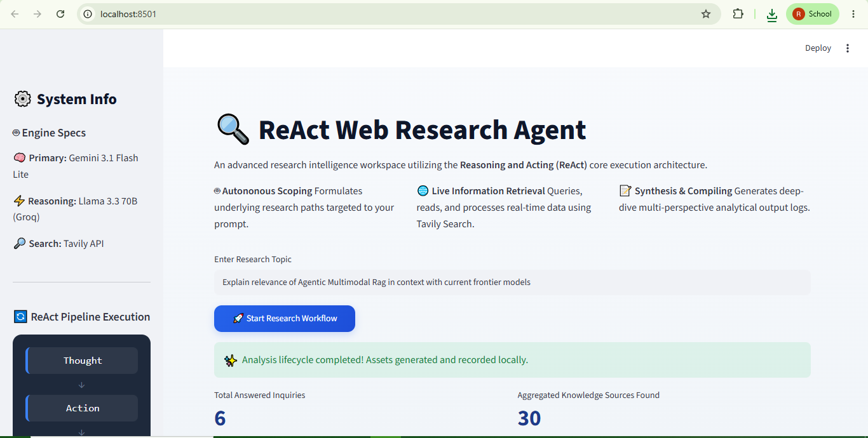The width and height of the screenshot is (868, 438).
Task: View site information icon in address bar
Action: [88, 14]
